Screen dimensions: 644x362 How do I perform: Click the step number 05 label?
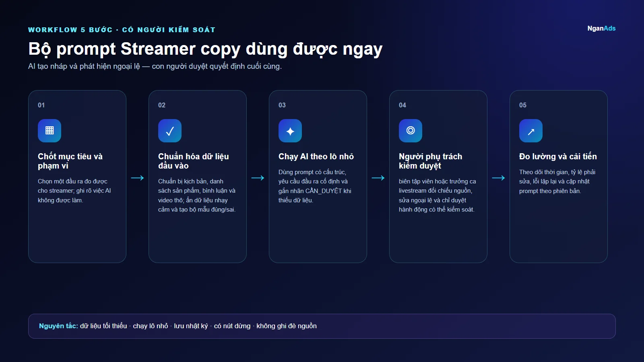[523, 105]
